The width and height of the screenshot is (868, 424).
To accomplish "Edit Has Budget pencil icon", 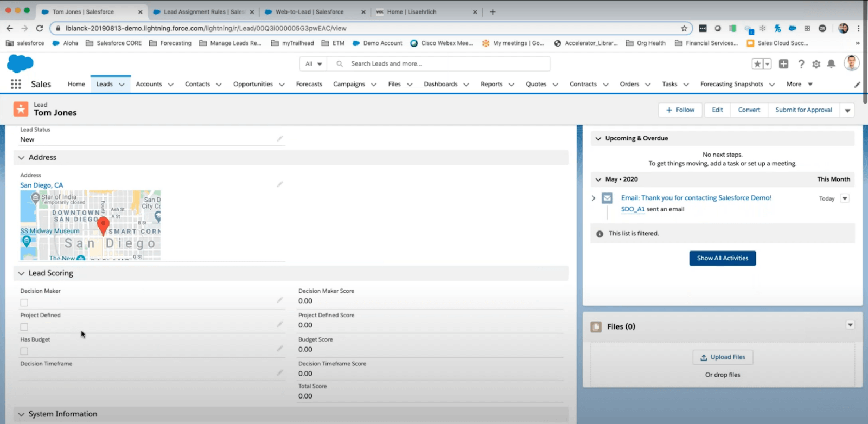I will point(280,349).
